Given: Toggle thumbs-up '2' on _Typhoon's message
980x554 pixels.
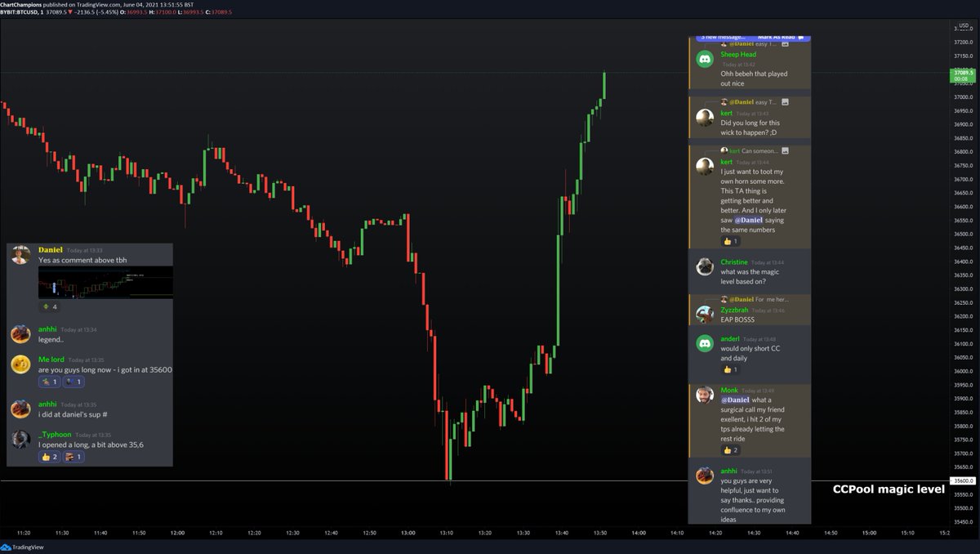Looking at the screenshot, I should coord(49,457).
